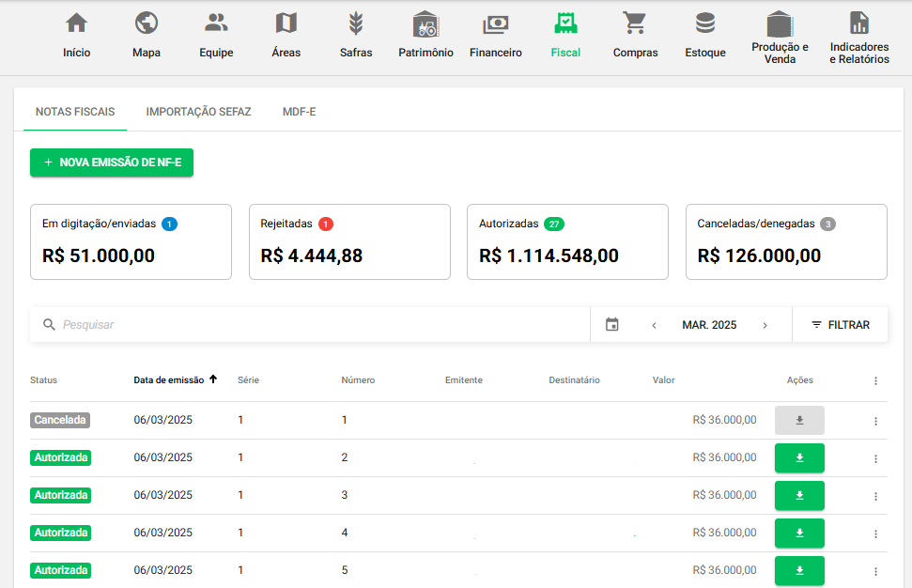Go to Equipe team section
The height and width of the screenshot is (588, 912).
tap(216, 23)
